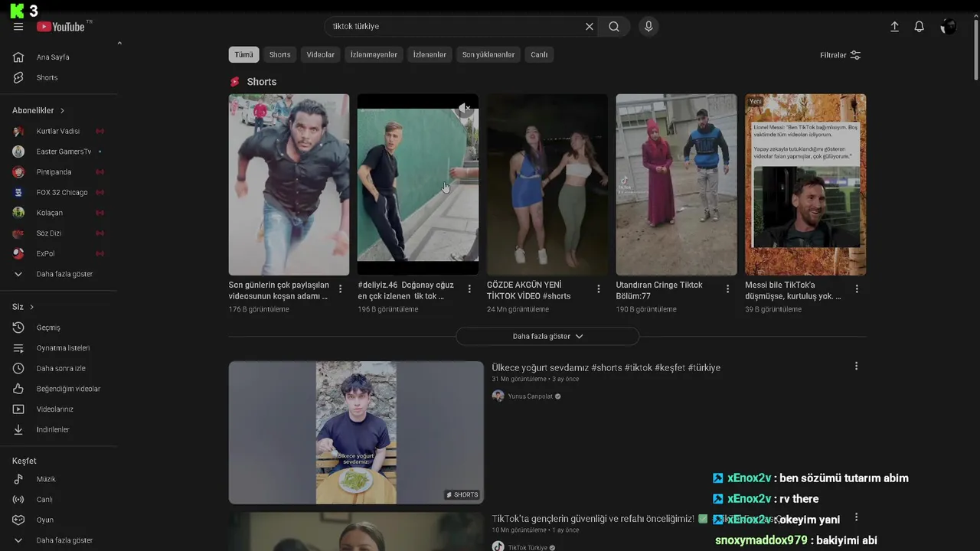Select the Tümü filter chip

tap(243, 55)
